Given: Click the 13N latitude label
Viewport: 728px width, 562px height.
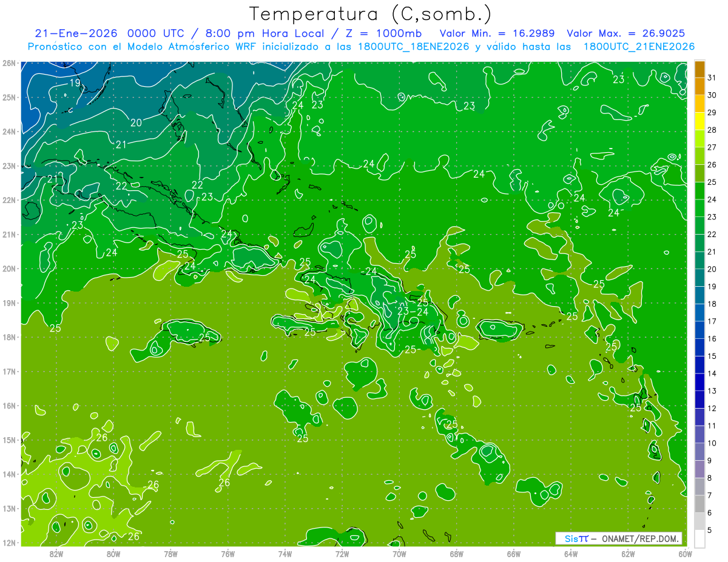Looking at the screenshot, I should (x=9, y=508).
